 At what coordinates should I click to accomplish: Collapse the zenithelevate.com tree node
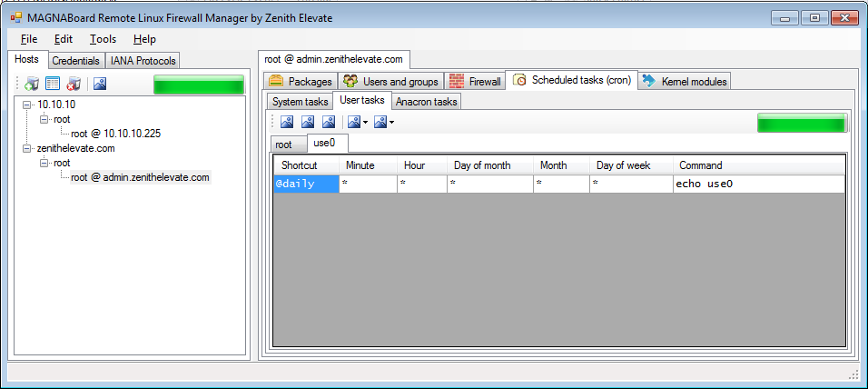26,148
